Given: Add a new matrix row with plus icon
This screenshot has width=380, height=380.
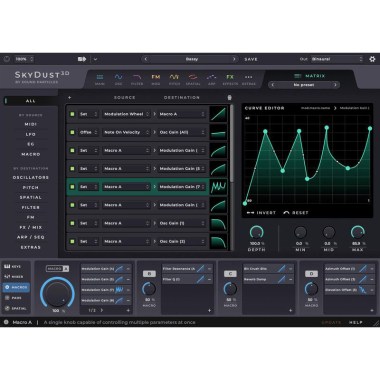Looking at the screenshot, I should 70,98.
